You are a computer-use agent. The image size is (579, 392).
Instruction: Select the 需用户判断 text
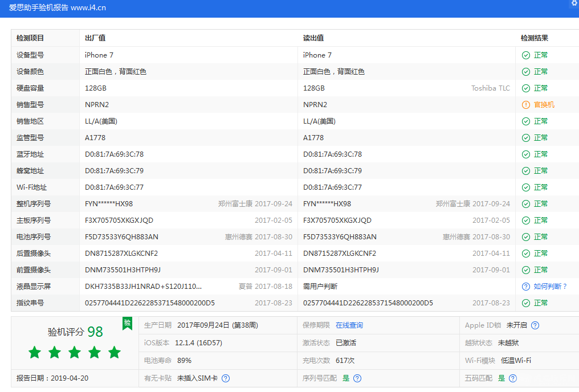click(x=320, y=287)
